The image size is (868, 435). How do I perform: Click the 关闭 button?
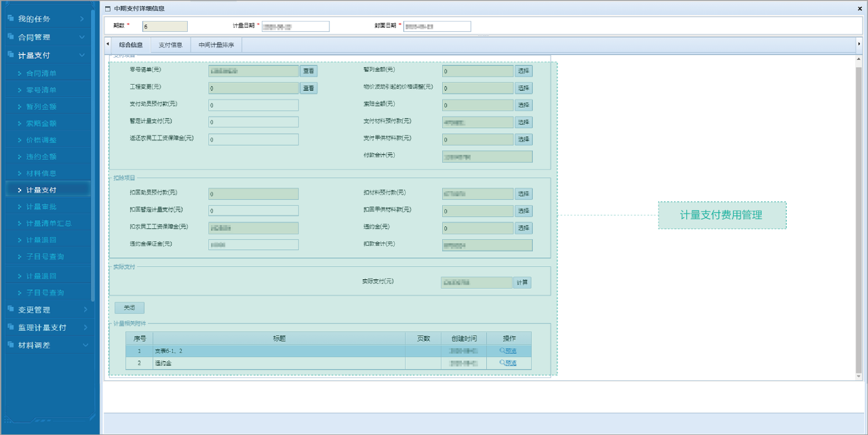[x=129, y=308]
